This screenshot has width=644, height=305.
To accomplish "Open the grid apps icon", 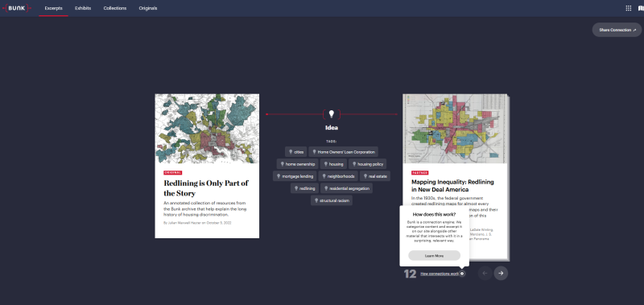I will click(629, 8).
